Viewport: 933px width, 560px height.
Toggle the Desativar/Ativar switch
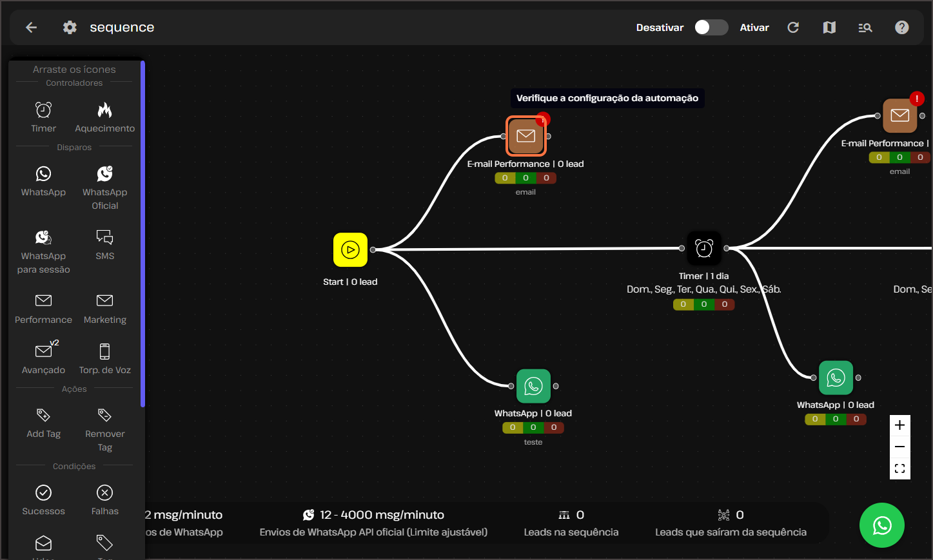[711, 27]
